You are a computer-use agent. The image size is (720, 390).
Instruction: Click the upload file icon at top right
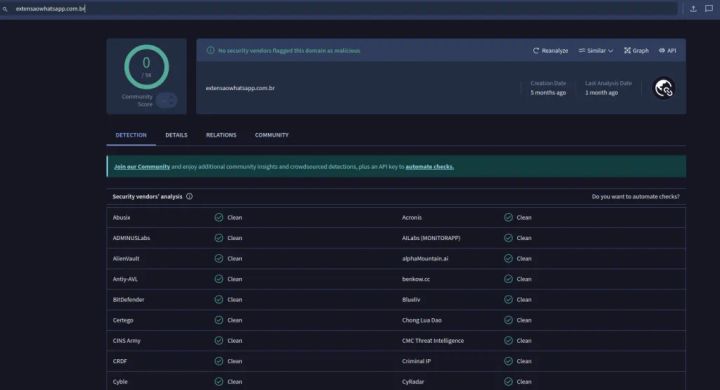(693, 9)
